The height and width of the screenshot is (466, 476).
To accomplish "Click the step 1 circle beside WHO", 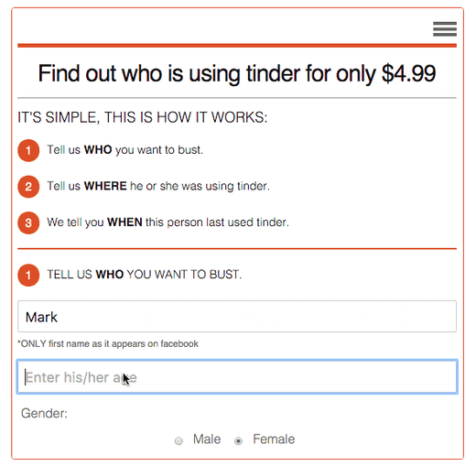I will click(x=28, y=150).
